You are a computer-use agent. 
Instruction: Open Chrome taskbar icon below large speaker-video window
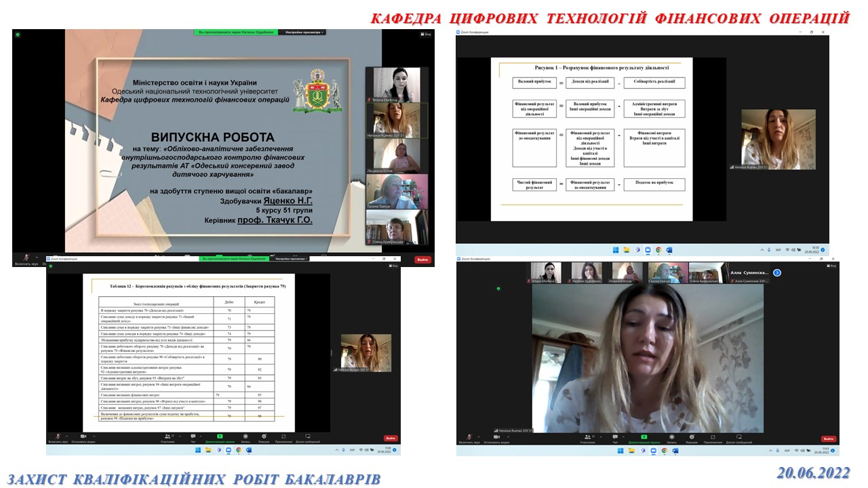[x=665, y=451]
